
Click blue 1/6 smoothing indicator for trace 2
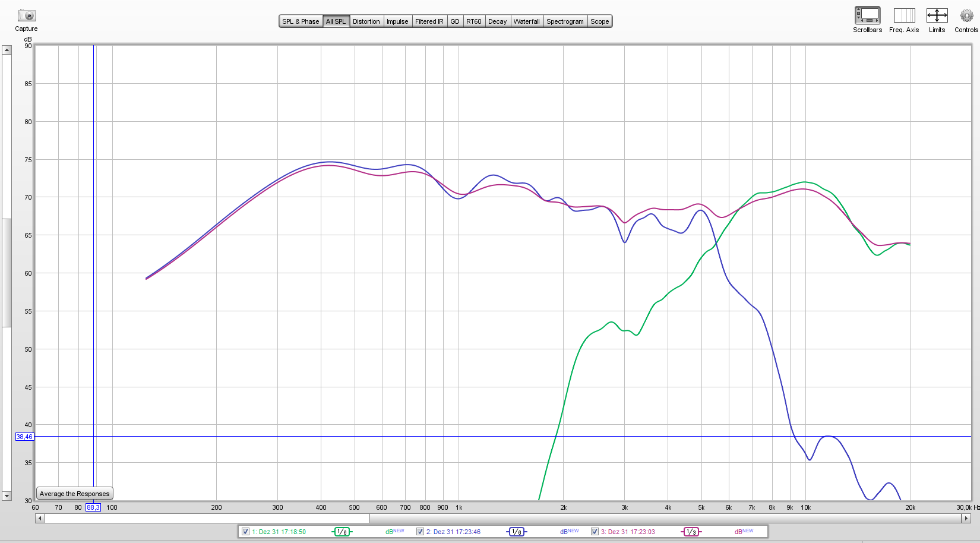click(516, 532)
